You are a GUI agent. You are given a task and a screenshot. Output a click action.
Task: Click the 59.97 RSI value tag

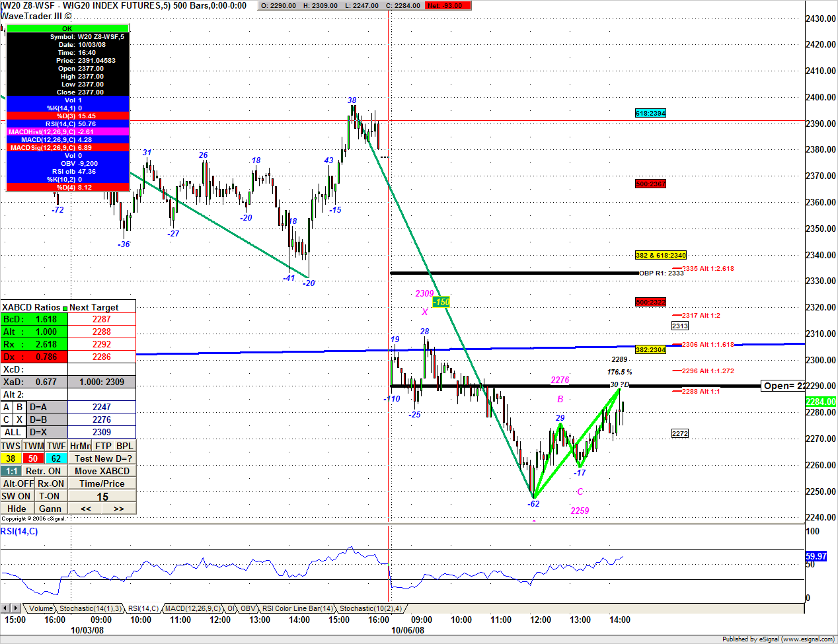816,556
